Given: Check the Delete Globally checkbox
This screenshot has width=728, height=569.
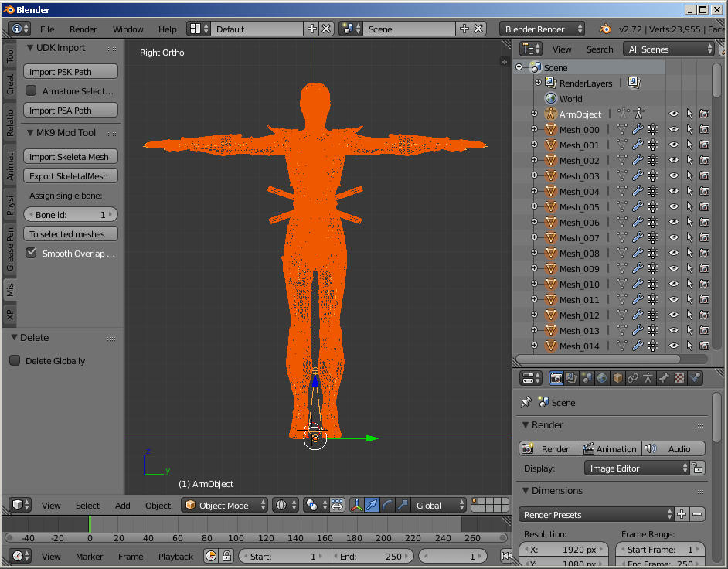Looking at the screenshot, I should [x=14, y=360].
